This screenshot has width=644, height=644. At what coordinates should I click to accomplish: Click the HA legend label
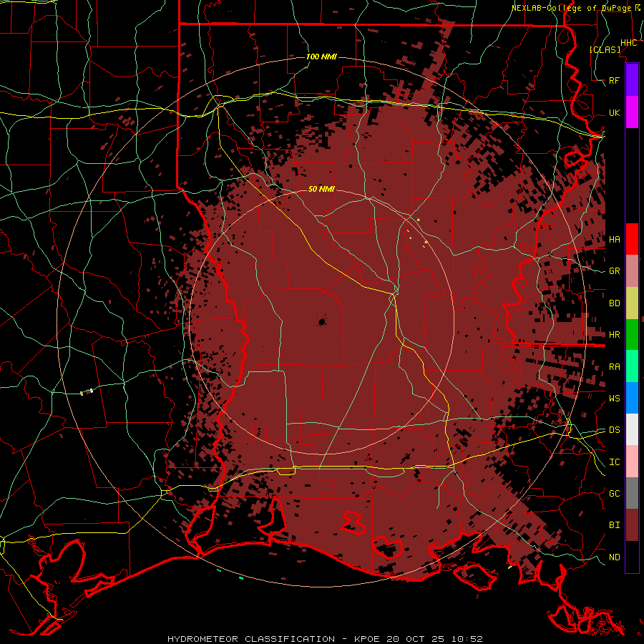coord(615,239)
